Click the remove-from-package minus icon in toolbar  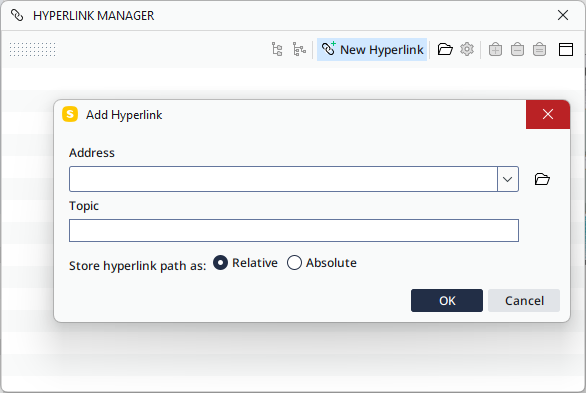517,49
